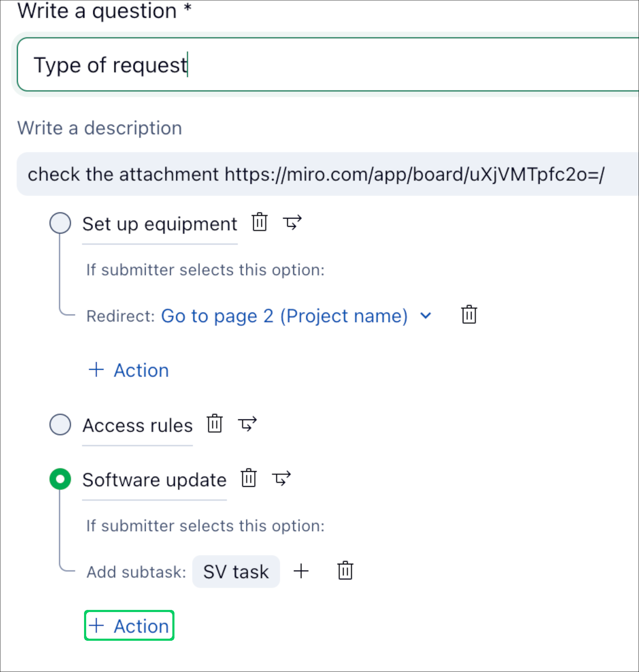Choose redirect target Go to page 2
This screenshot has height=672, width=639.
(284, 316)
